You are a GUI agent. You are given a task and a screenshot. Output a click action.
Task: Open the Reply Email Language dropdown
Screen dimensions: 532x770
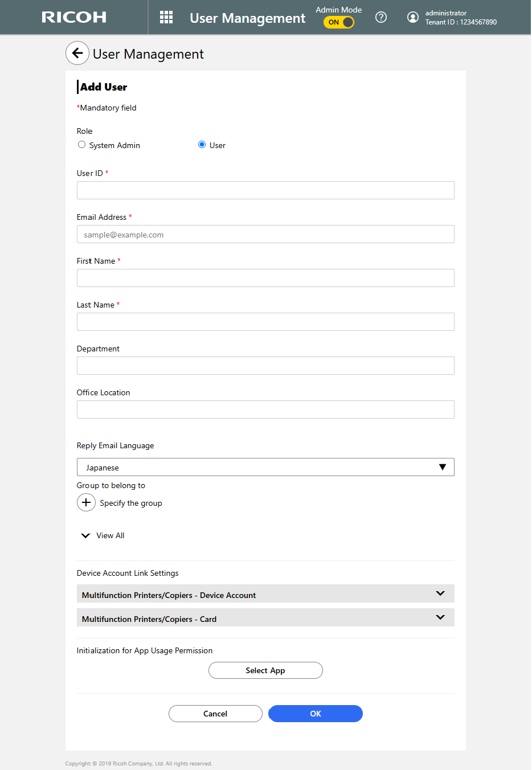click(x=265, y=467)
